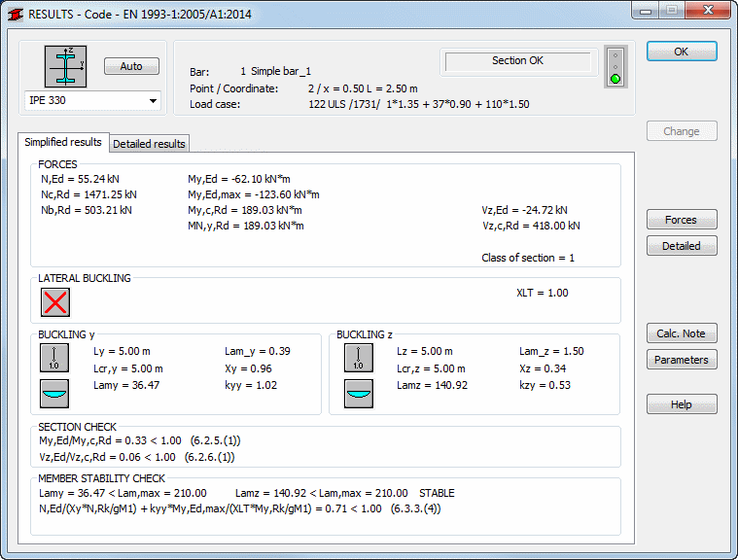This screenshot has height=560, width=738.
Task: Click the buckling curve icon under Buckling z
Action: coord(359,394)
